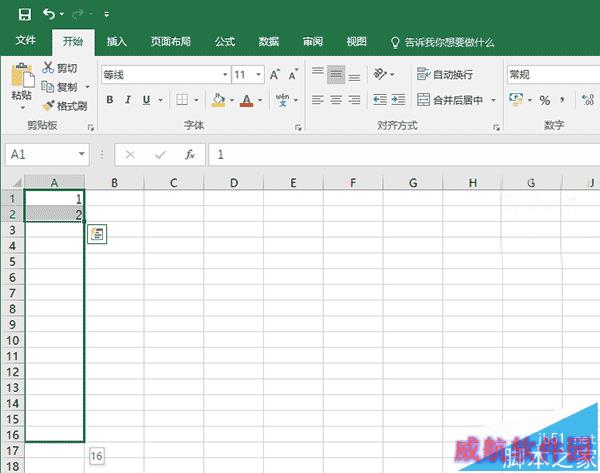The height and width of the screenshot is (473, 600).
Task: Click the Insert Function fx icon
Action: (x=190, y=155)
